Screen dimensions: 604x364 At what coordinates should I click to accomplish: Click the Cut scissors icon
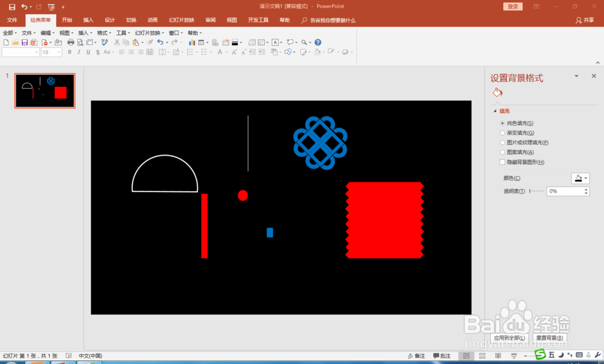click(x=117, y=42)
